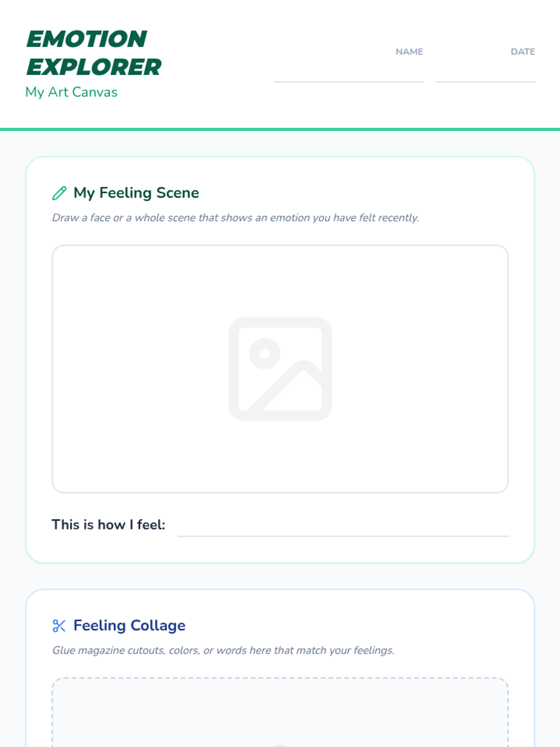Click the image placeholder icon in drawing canvas
Image resolution: width=560 pixels, height=747 pixels.
(x=280, y=369)
